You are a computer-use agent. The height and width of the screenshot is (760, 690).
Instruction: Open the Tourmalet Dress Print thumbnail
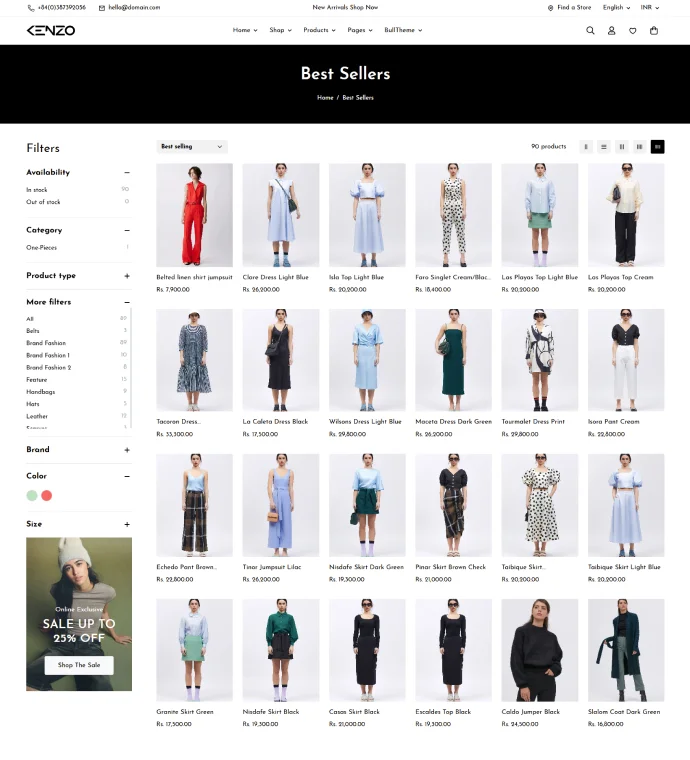tap(540, 360)
